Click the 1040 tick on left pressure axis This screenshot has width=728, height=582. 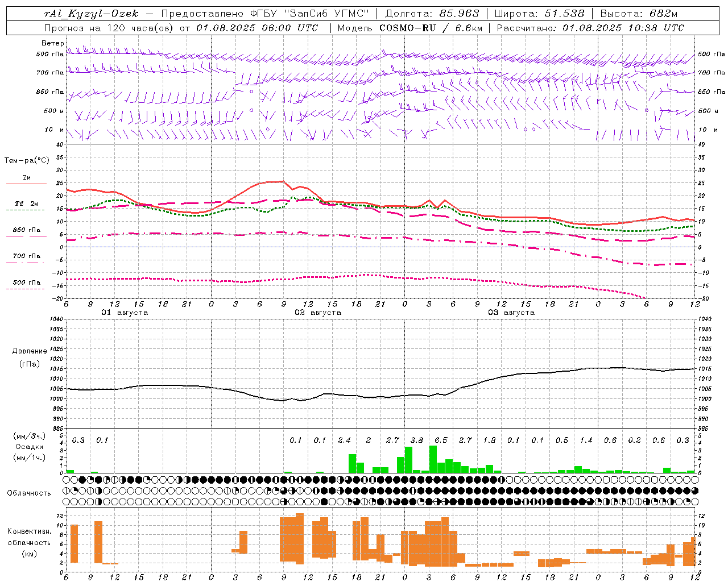(56, 319)
